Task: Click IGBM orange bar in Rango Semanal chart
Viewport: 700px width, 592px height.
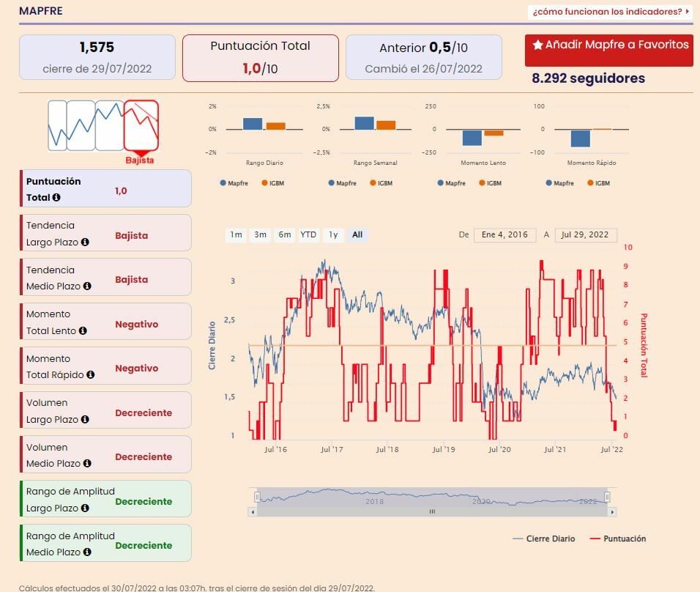Action: click(x=386, y=125)
